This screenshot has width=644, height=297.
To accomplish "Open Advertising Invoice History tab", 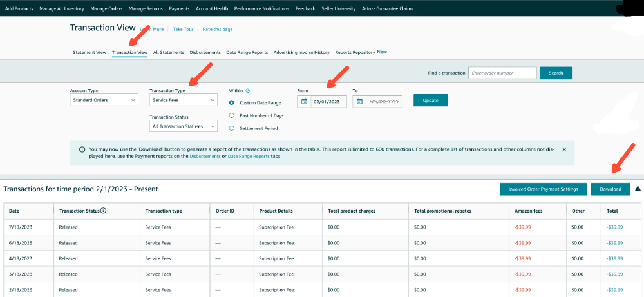I will click(301, 53).
